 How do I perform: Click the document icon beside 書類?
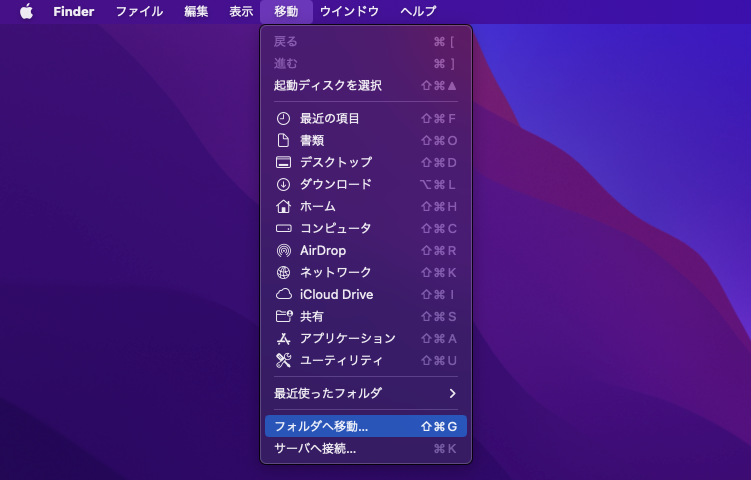[x=283, y=140]
